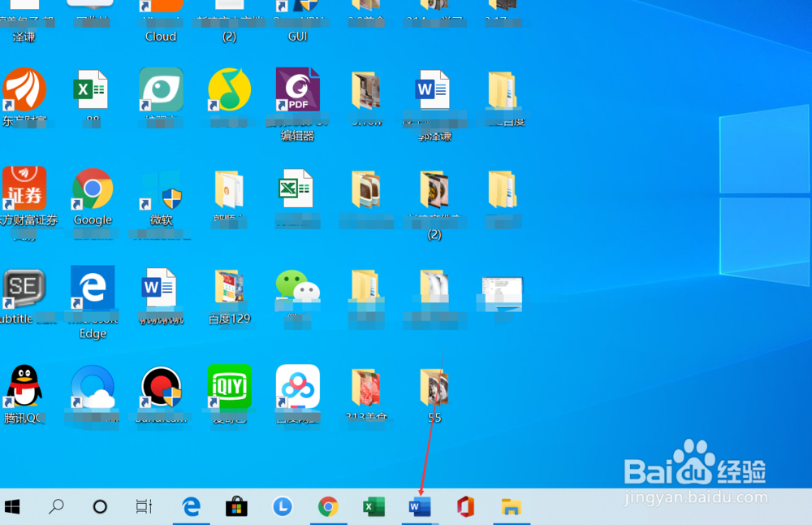Select the Google Chrome desktop shortcut
The height and width of the screenshot is (525, 812).
[93, 189]
